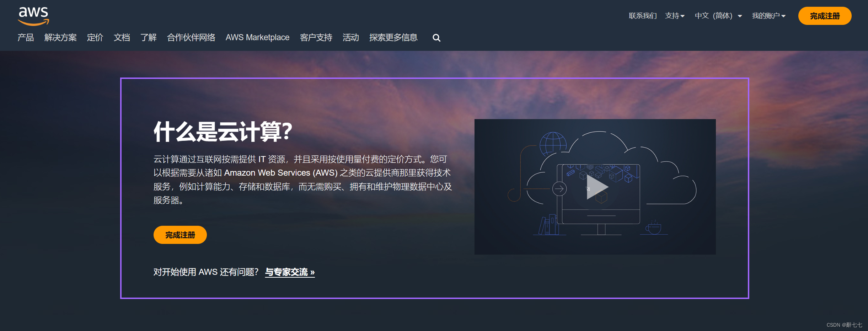
Task: Open the 解决方案 menu
Action: coord(60,38)
